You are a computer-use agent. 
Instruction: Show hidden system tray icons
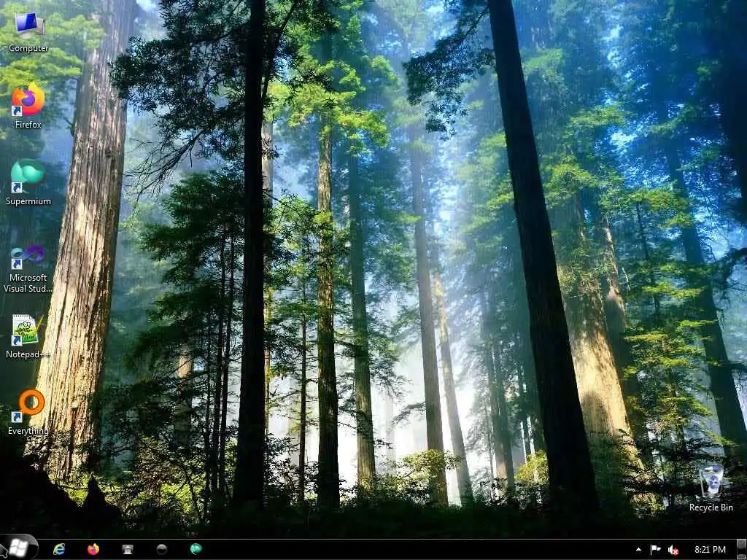638,550
